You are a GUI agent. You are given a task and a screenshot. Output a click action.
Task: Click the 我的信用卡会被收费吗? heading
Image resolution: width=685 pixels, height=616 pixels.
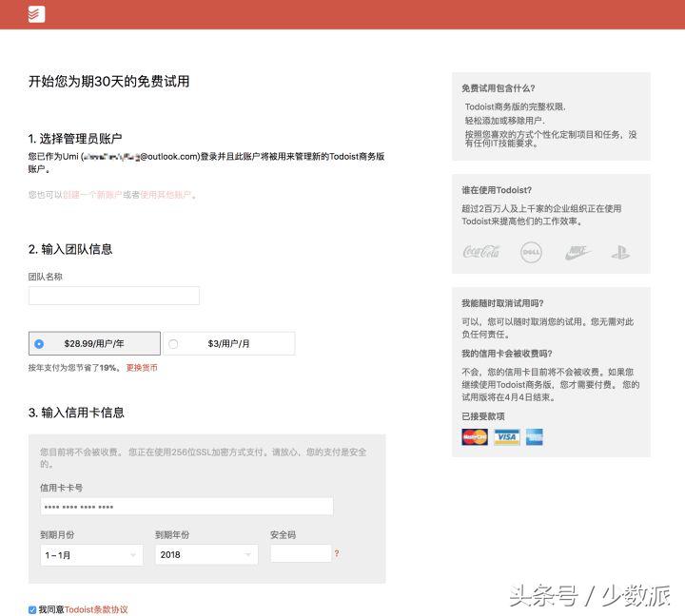click(507, 354)
